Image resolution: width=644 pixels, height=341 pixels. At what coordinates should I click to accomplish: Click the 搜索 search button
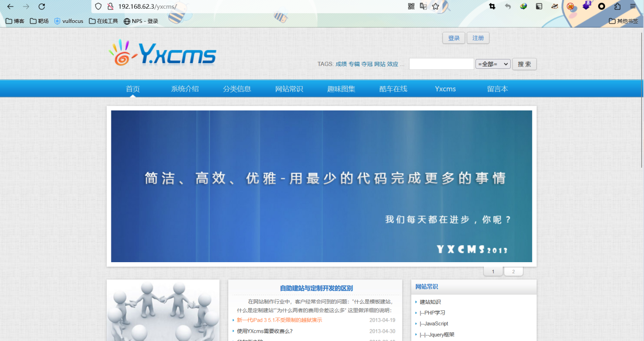point(524,64)
